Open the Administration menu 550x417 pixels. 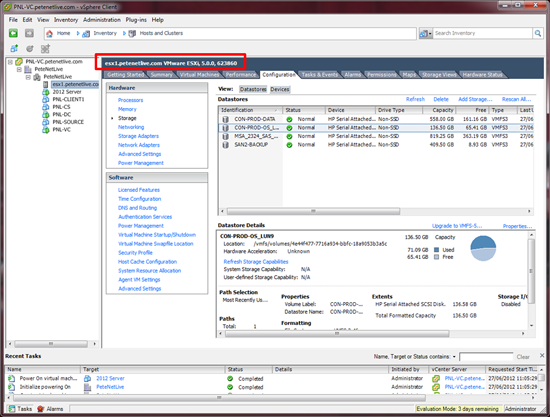102,20
